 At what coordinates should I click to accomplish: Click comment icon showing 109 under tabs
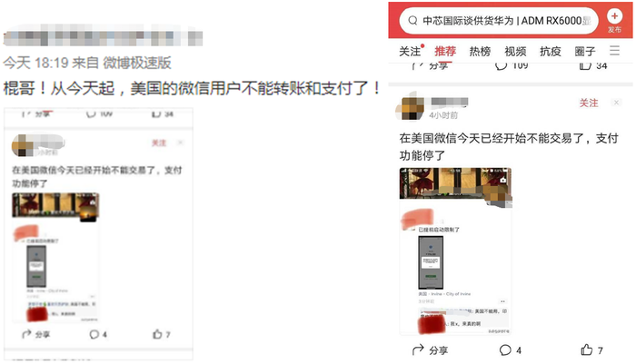[x=501, y=66]
